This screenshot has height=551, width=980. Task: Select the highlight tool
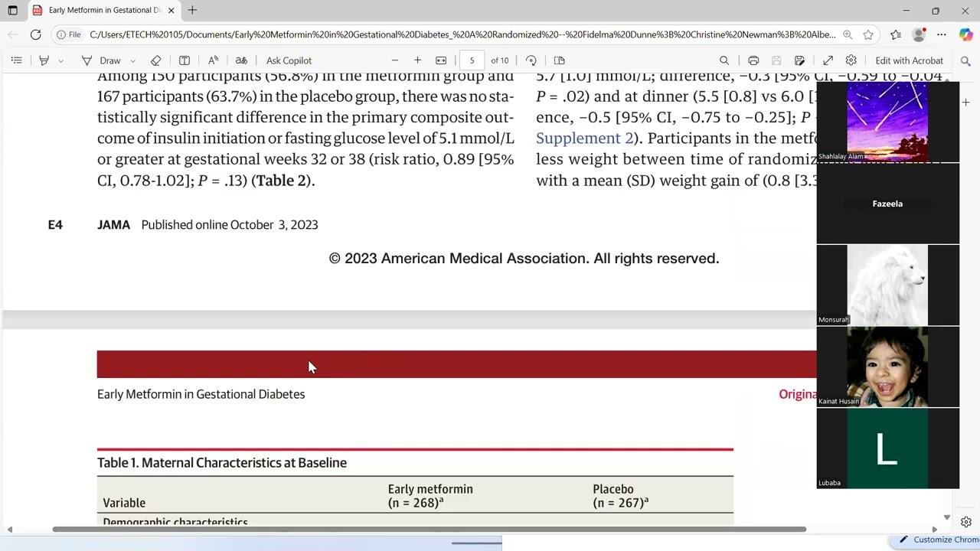point(44,60)
